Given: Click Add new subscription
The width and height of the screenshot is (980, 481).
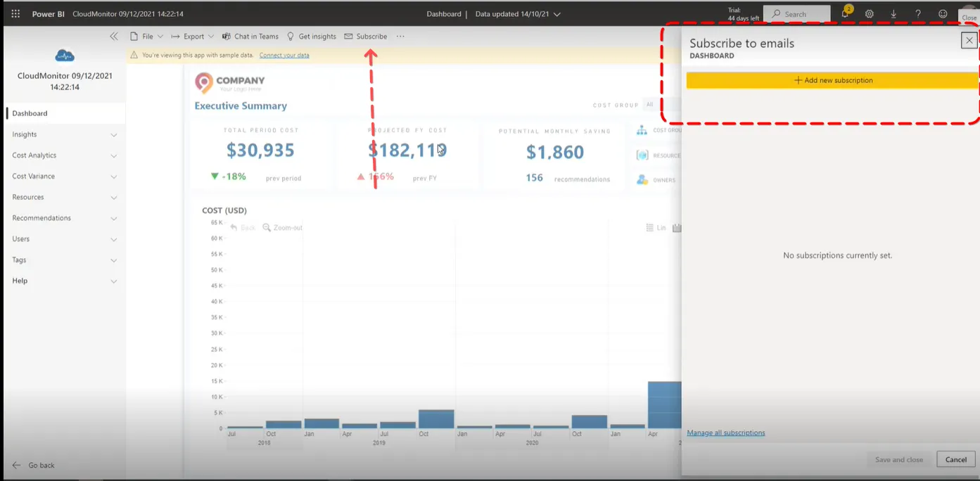Looking at the screenshot, I should coord(833,80).
